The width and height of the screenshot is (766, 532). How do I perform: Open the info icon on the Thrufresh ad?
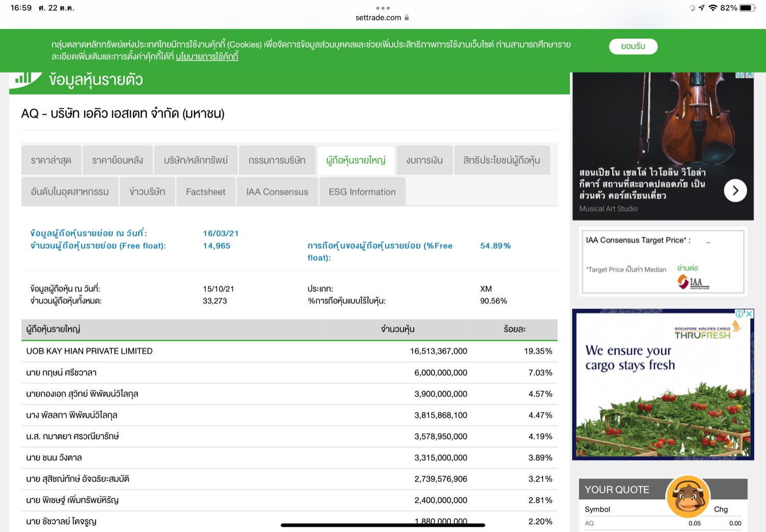pyautogui.click(x=739, y=313)
